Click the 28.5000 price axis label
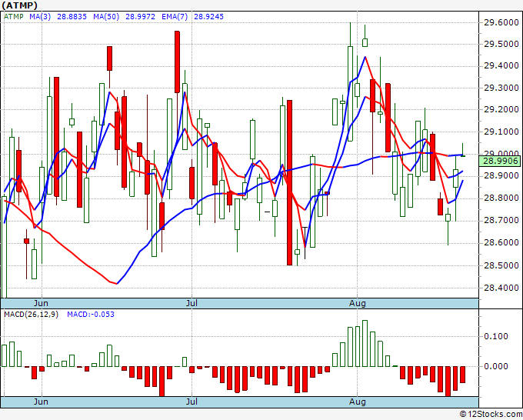Viewport: 523px width, 420px height. tap(501, 265)
